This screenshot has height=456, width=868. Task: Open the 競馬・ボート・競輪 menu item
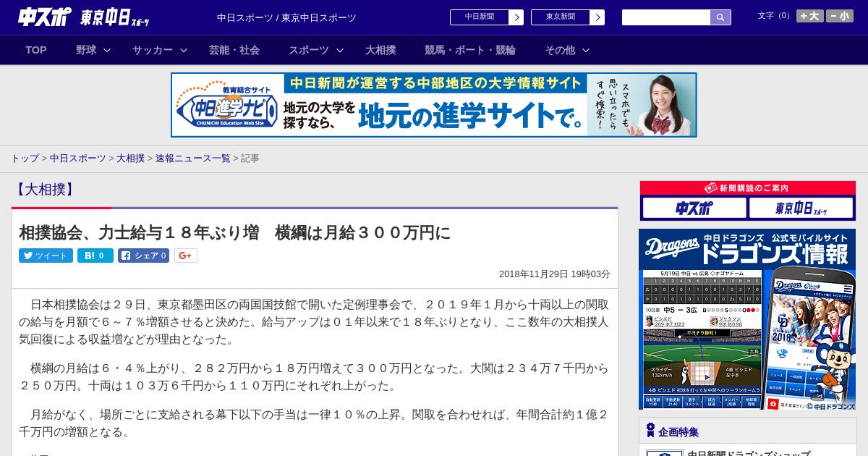point(470,50)
